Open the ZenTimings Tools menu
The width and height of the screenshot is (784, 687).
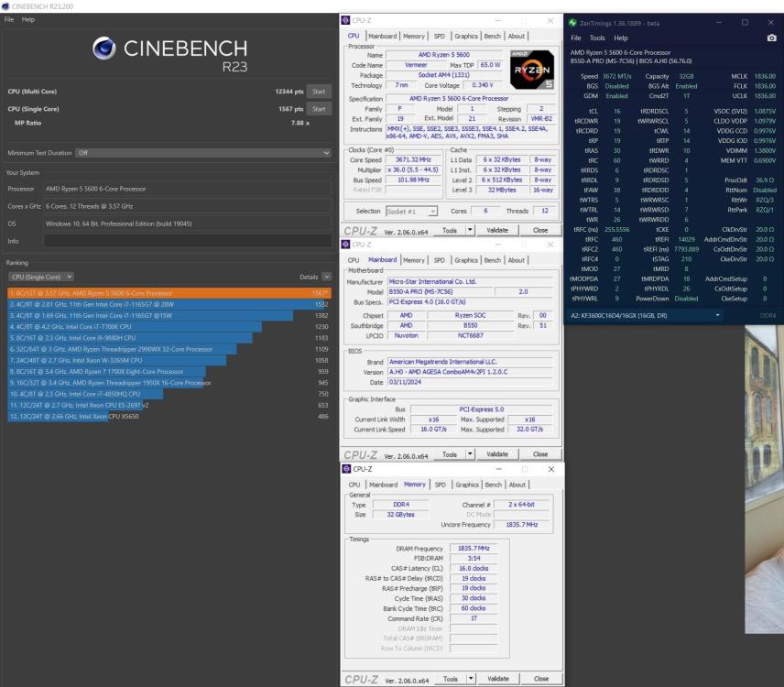pyautogui.click(x=597, y=38)
